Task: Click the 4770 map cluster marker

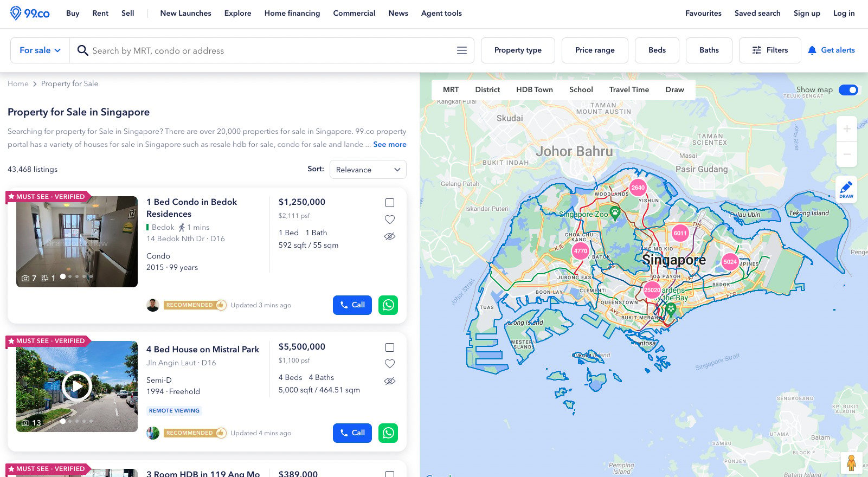Action: [581, 251]
